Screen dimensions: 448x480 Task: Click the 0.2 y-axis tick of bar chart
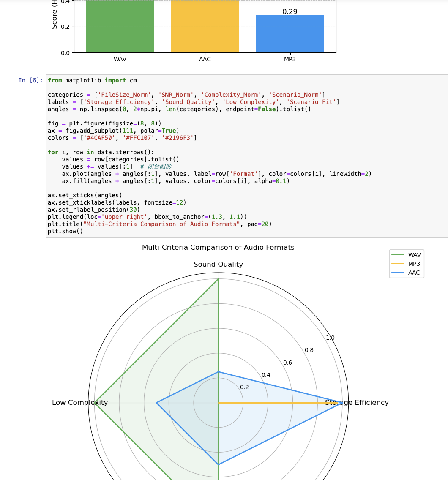pyautogui.click(x=65, y=27)
